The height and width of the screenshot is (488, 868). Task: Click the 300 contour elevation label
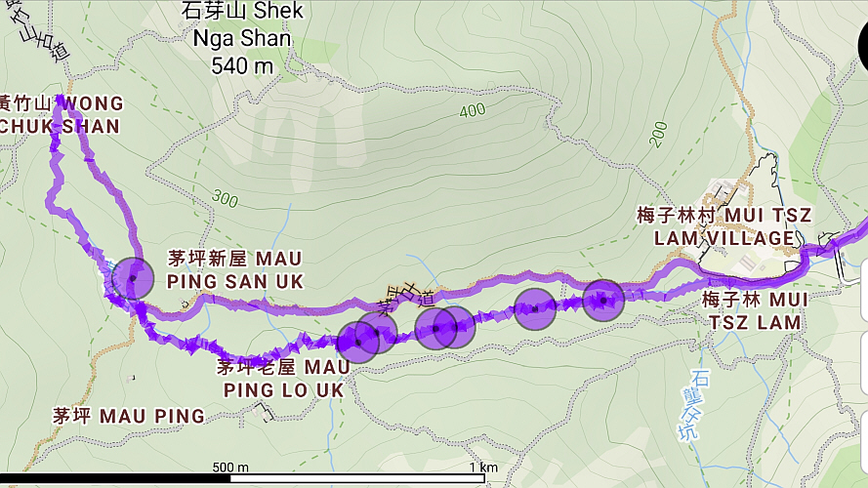pyautogui.click(x=225, y=198)
